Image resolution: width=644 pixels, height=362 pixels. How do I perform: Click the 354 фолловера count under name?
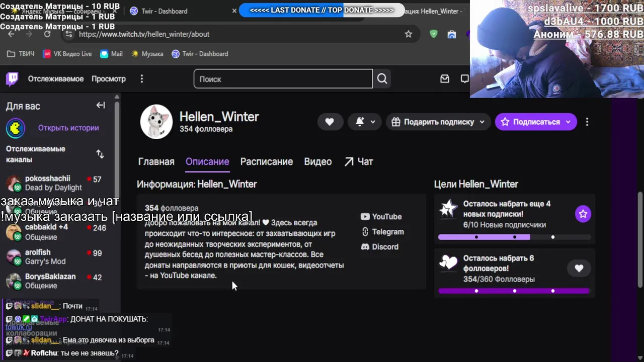point(206,129)
